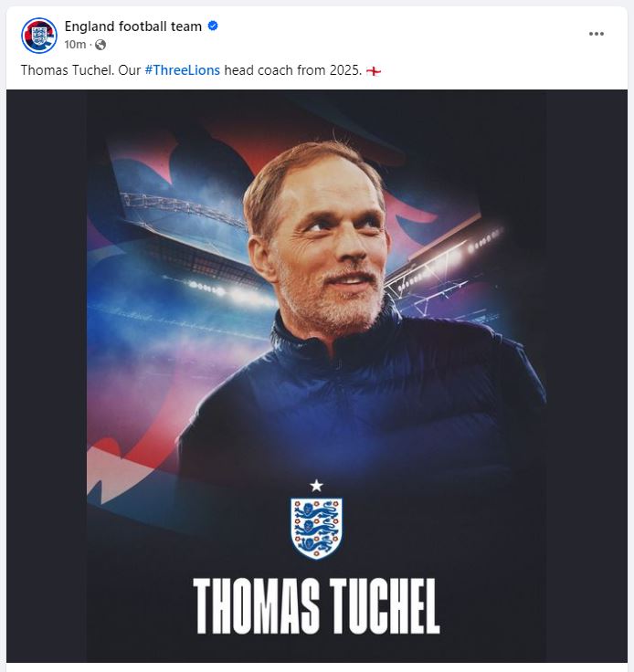Click the caption text "Thomas Tuchel. Our"
The width and height of the screenshot is (634, 672).
[79, 70]
